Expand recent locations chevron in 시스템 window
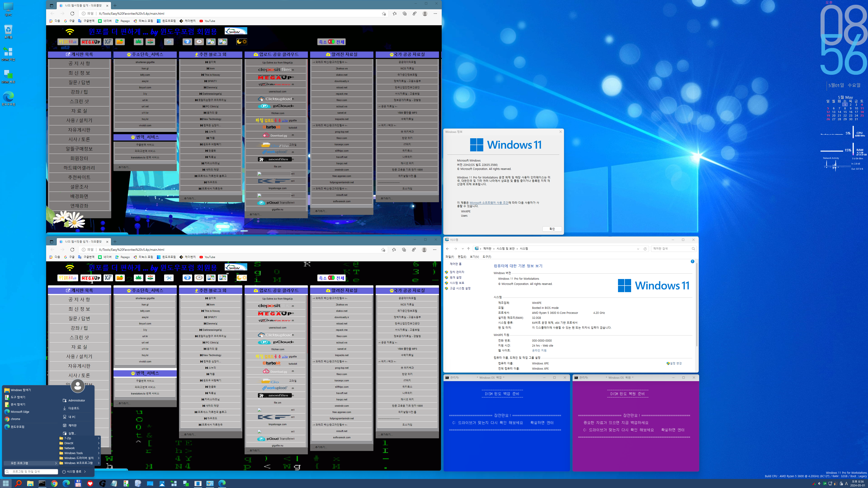868x488 pixels. (463, 249)
